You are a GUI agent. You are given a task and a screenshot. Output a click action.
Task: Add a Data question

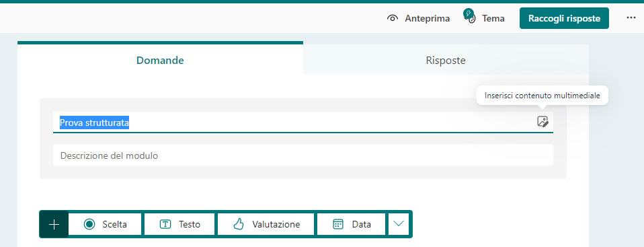[x=351, y=224]
